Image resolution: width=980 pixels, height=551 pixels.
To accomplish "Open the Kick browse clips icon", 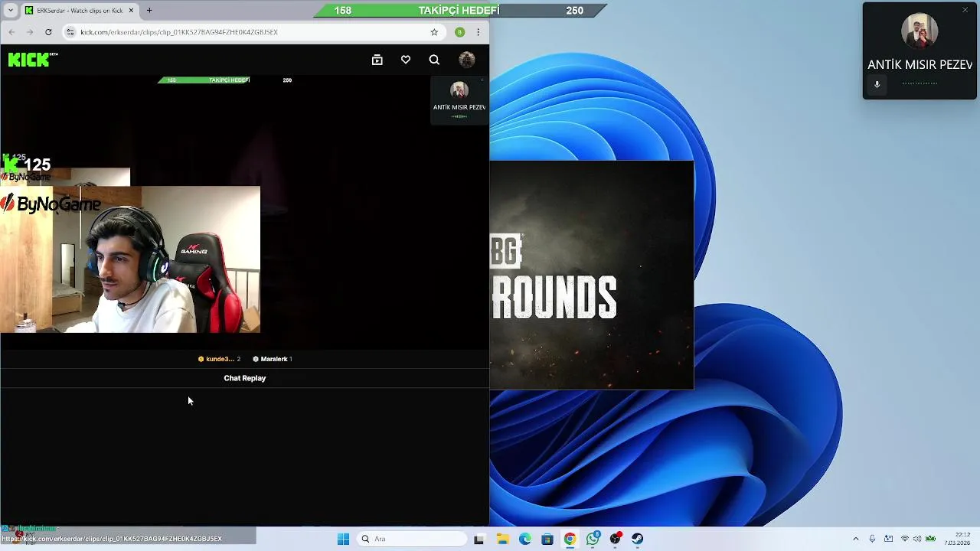I will 377,60.
